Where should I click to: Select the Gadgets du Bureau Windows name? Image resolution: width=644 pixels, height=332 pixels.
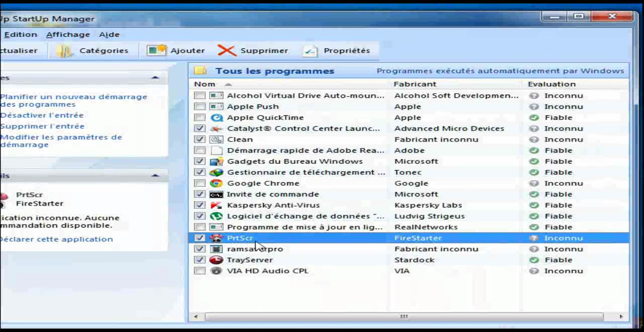[295, 161]
